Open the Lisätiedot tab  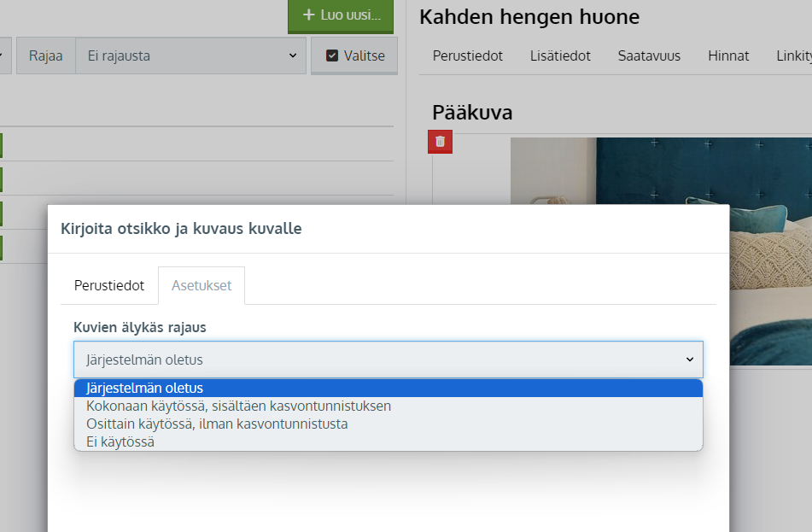click(x=560, y=56)
